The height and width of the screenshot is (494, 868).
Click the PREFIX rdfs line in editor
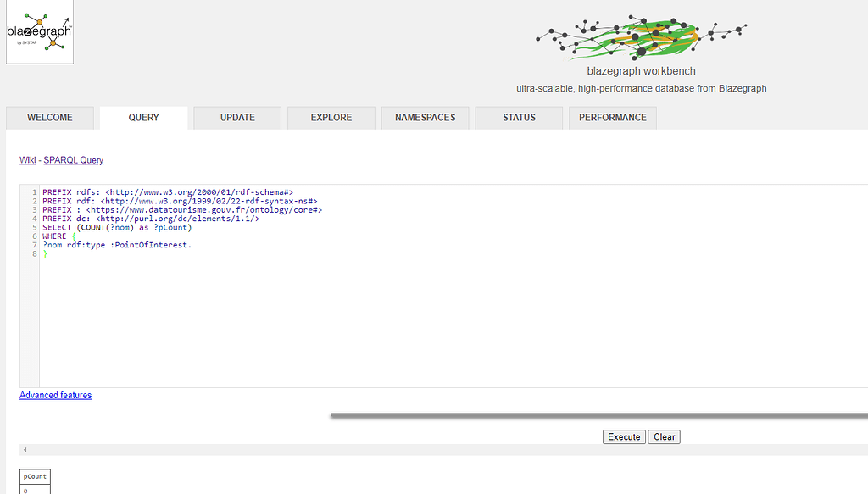click(168, 192)
